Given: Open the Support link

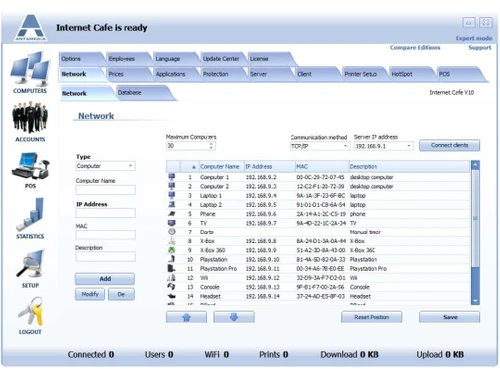Looking at the screenshot, I should 480,48.
